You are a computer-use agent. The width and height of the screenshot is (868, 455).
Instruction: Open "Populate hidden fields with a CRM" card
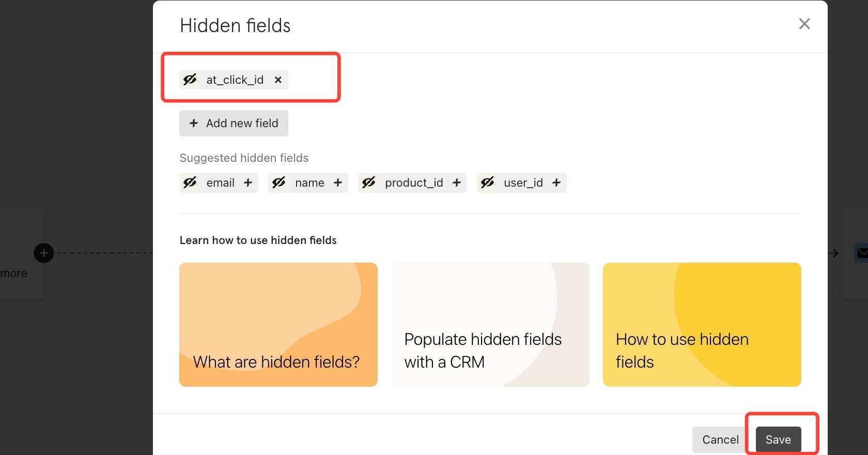click(x=490, y=325)
